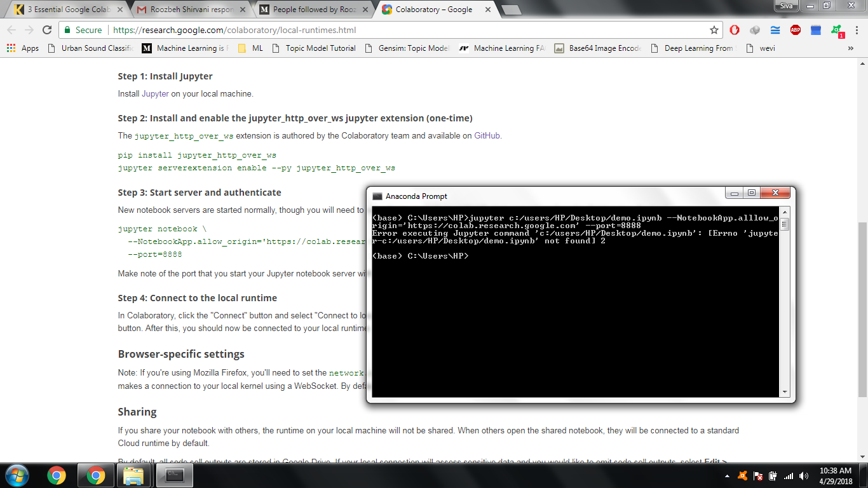
Task: Open the Topic Model Tutorial bookmark
Action: click(x=314, y=48)
